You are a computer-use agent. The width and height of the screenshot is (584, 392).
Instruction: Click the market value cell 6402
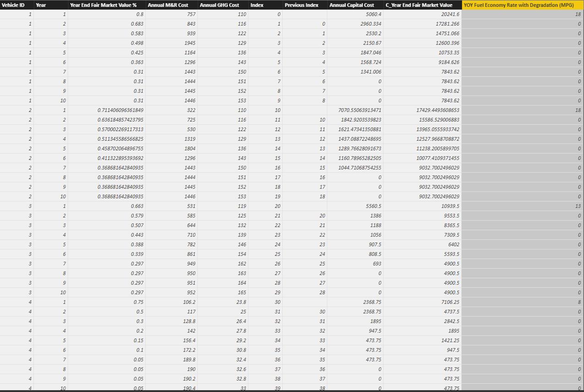click(423, 245)
